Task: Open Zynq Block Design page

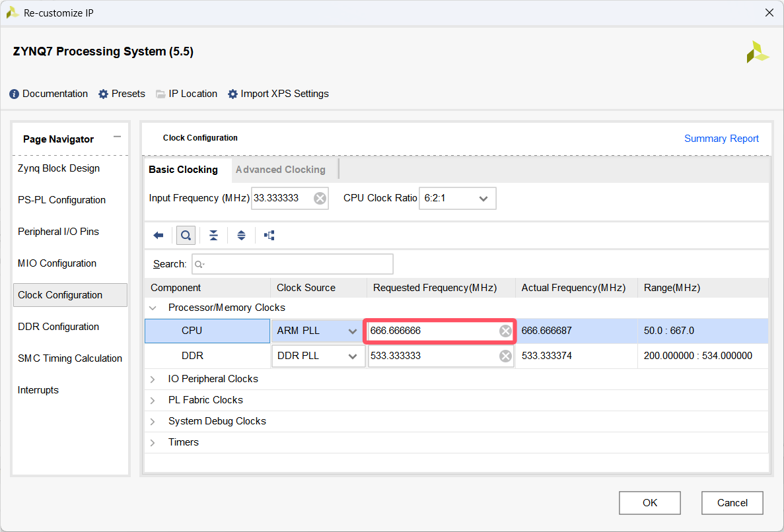Action: (59, 168)
